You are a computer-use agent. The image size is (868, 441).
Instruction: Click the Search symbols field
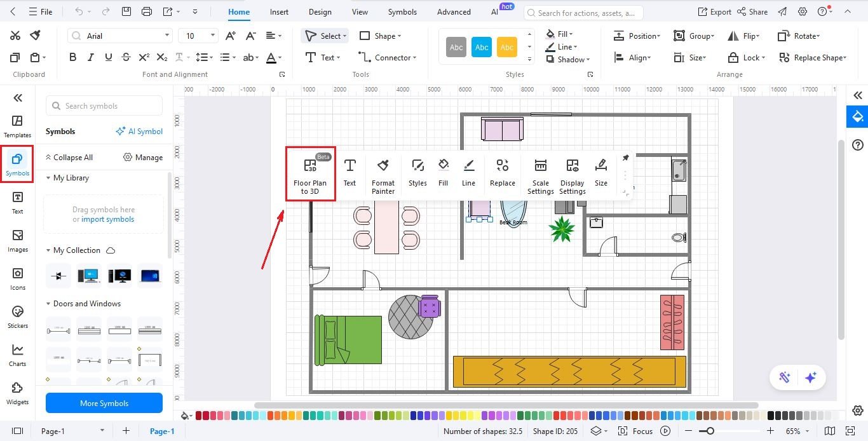[x=104, y=105]
